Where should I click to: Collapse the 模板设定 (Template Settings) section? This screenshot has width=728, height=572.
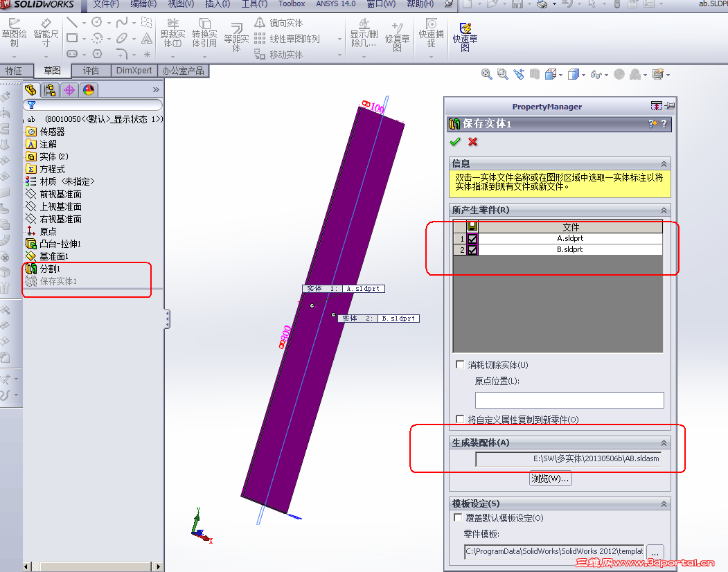pyautogui.click(x=664, y=503)
